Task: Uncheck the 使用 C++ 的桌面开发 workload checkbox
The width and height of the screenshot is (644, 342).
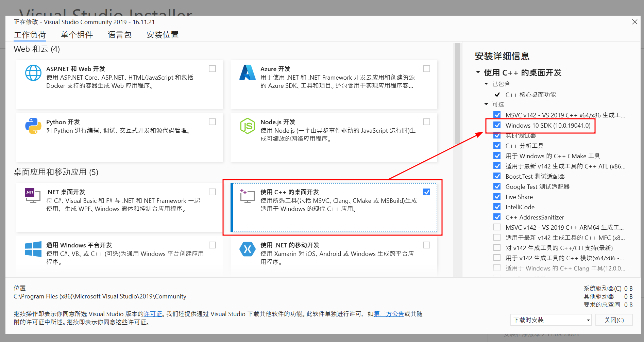Action: coord(426,192)
